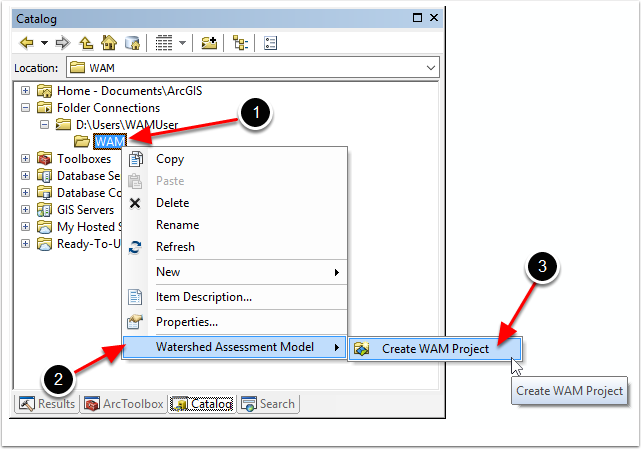
Task: Select the WAM folder in tree
Action: pos(110,141)
